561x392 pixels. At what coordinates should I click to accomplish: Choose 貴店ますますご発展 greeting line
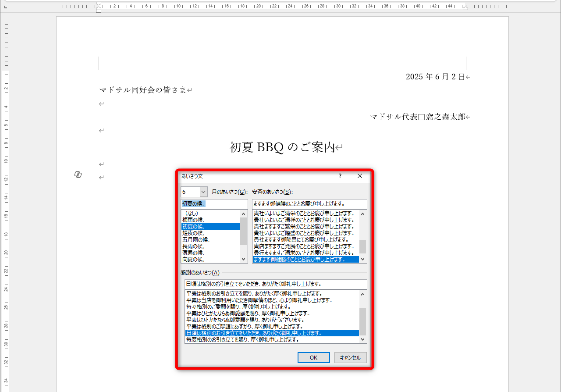[x=302, y=246]
